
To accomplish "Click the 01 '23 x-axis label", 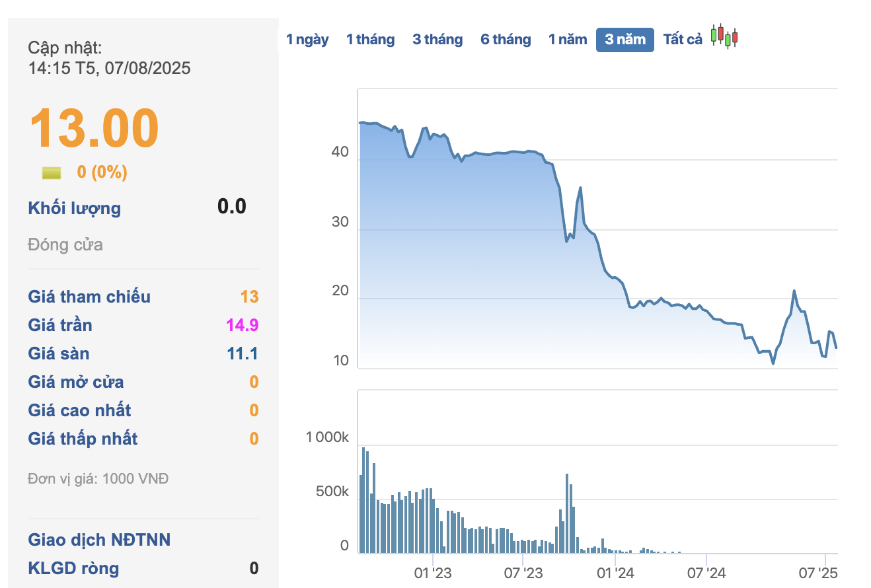I will pyautogui.click(x=433, y=572).
